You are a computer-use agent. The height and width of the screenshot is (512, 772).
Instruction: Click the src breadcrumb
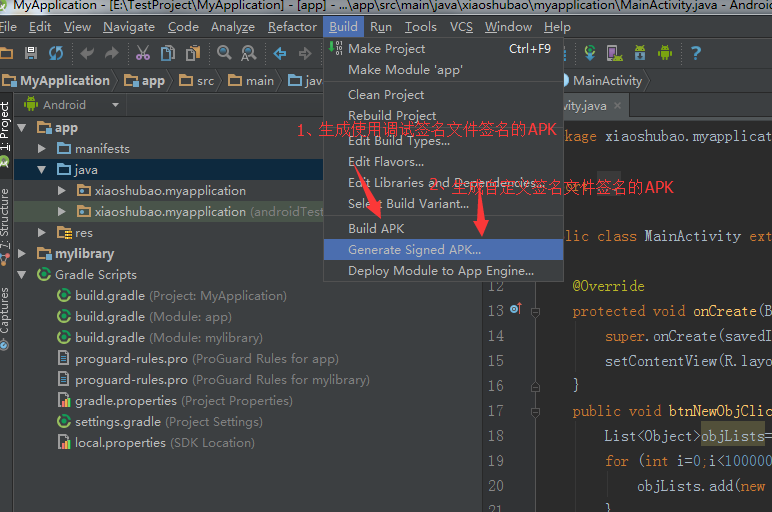coord(197,81)
